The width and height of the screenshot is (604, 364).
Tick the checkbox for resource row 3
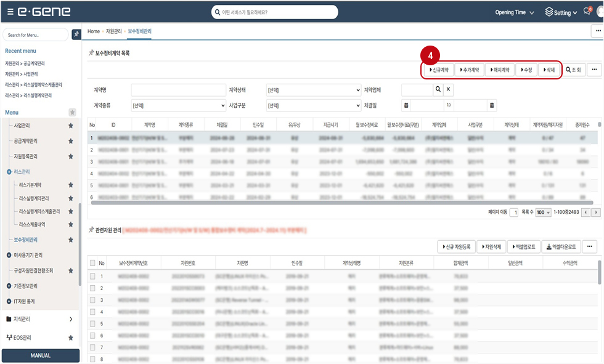coord(92,300)
